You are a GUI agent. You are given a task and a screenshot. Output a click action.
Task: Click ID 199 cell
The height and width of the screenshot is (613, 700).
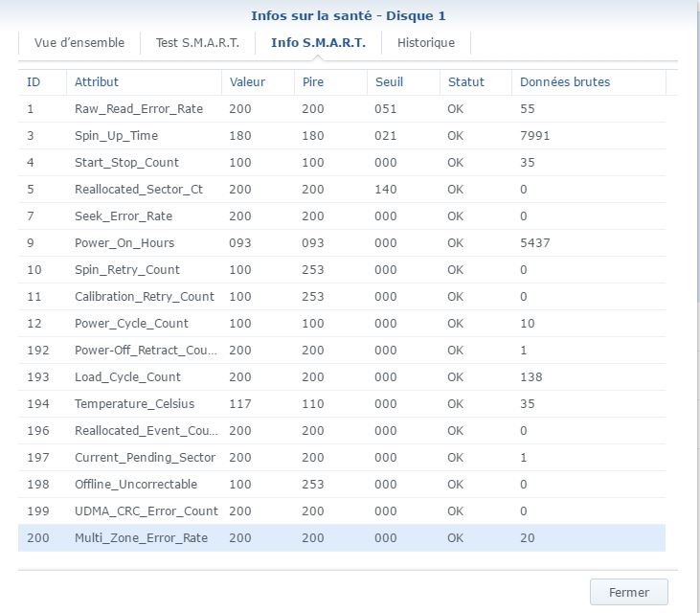pos(38,511)
